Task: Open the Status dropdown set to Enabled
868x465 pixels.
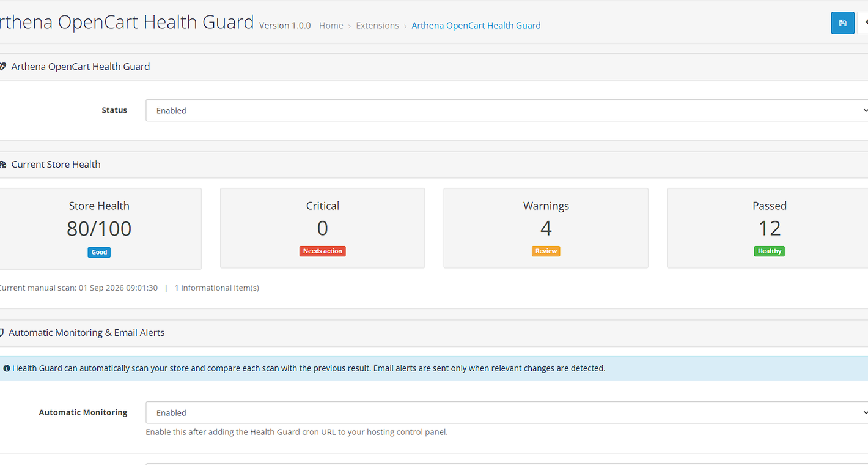Action: point(507,110)
